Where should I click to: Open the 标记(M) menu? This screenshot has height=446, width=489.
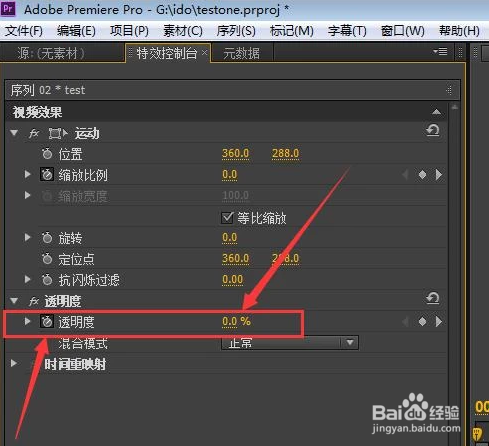292,31
